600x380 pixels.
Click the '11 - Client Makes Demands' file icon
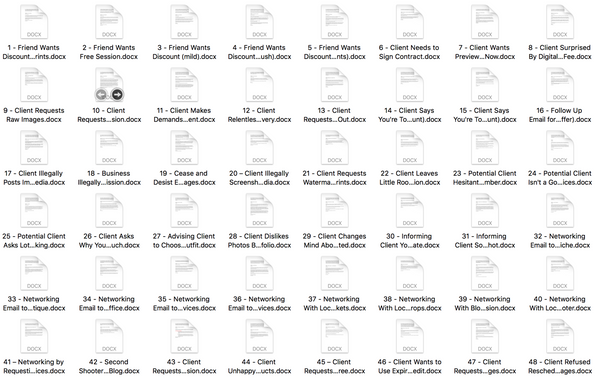(x=184, y=85)
